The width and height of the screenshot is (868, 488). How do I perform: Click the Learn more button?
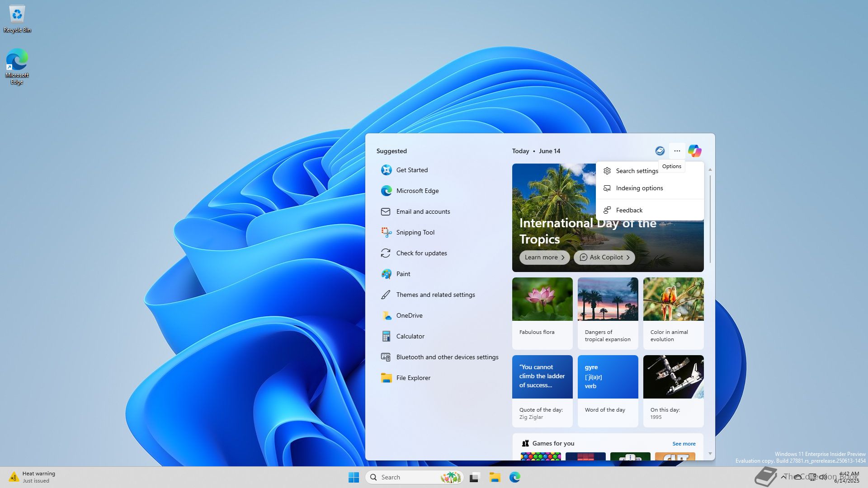pos(544,257)
